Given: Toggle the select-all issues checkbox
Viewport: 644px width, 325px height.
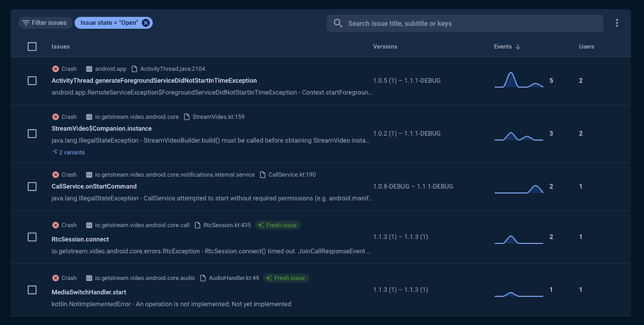Looking at the screenshot, I should coord(32,47).
